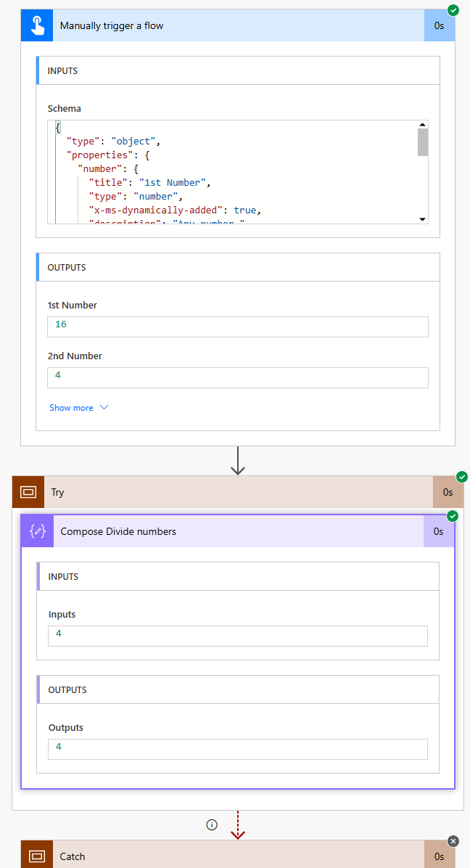The height and width of the screenshot is (868, 470).
Task: Click the info icon beside the dashed arrow
Action: [212, 824]
